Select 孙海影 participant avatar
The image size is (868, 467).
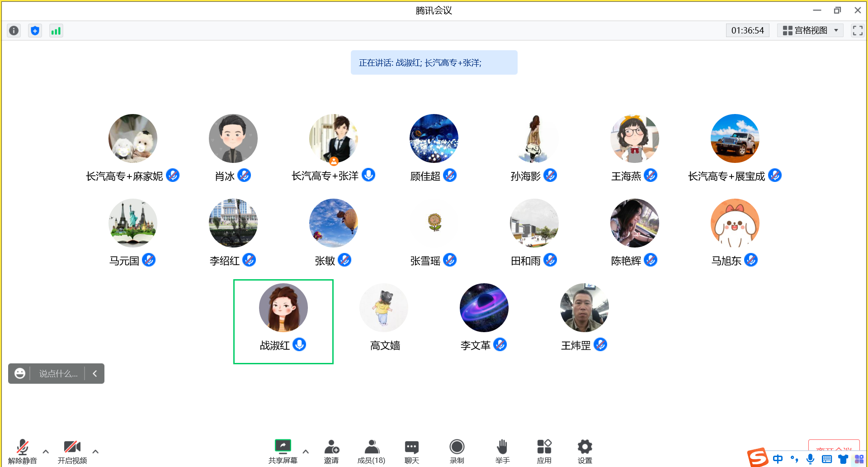[534, 138]
